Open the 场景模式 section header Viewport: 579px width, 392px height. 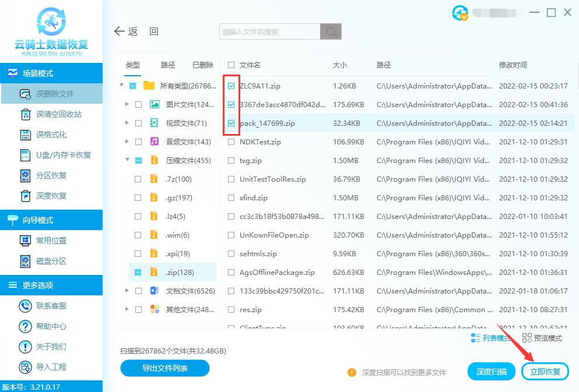tap(51, 73)
